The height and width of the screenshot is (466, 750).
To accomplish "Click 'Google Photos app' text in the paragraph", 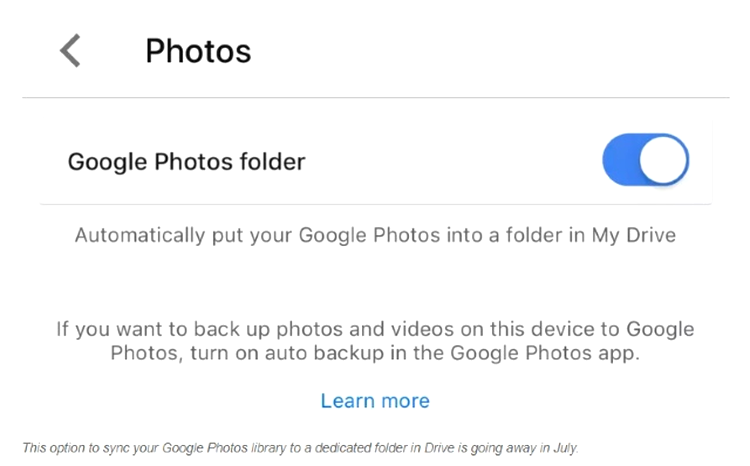I will tap(544, 353).
